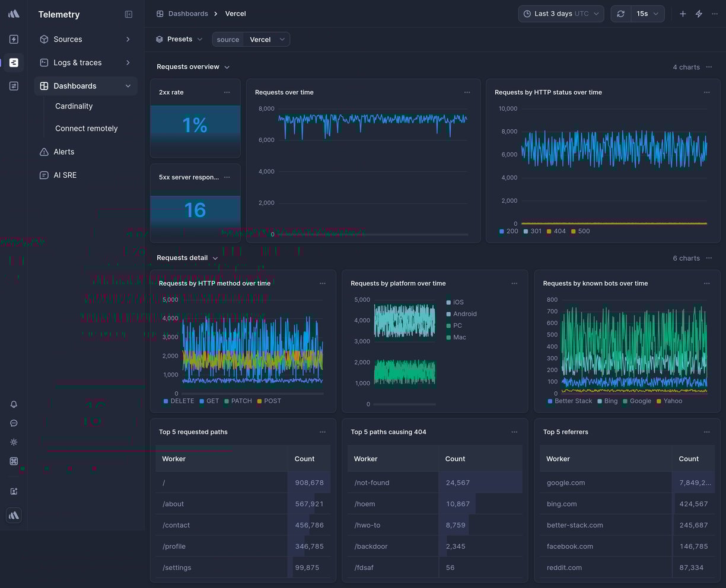The image size is (726, 588).
Task: Open the Last 3 days time range dropdown
Action: coord(561,14)
